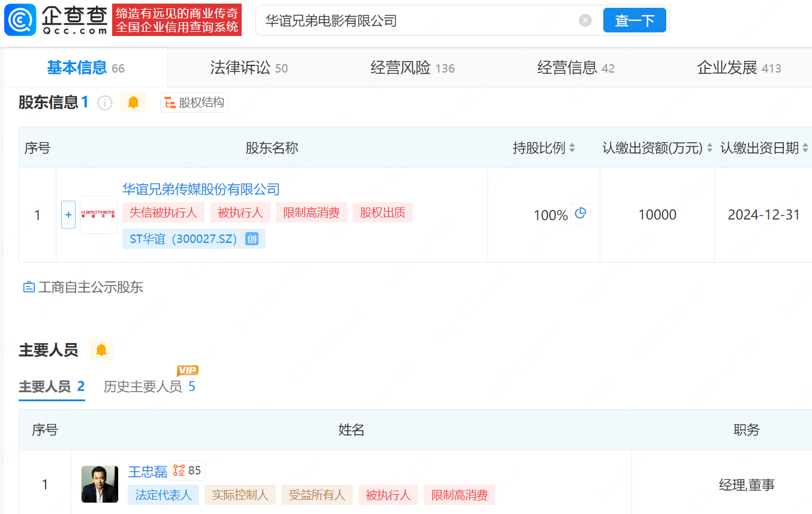The width and height of the screenshot is (812, 514).
Task: Switch to the 基本信息 tab
Action: pyautogui.click(x=86, y=68)
